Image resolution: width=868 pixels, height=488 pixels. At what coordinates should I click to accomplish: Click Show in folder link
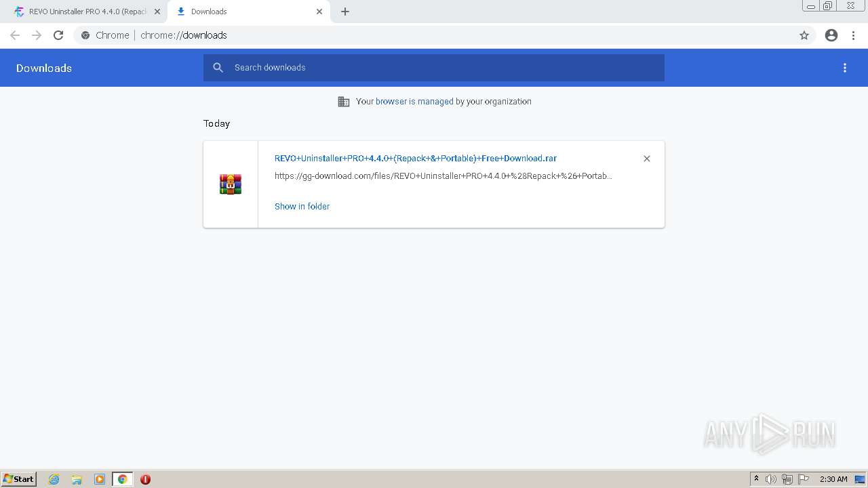pyautogui.click(x=302, y=207)
